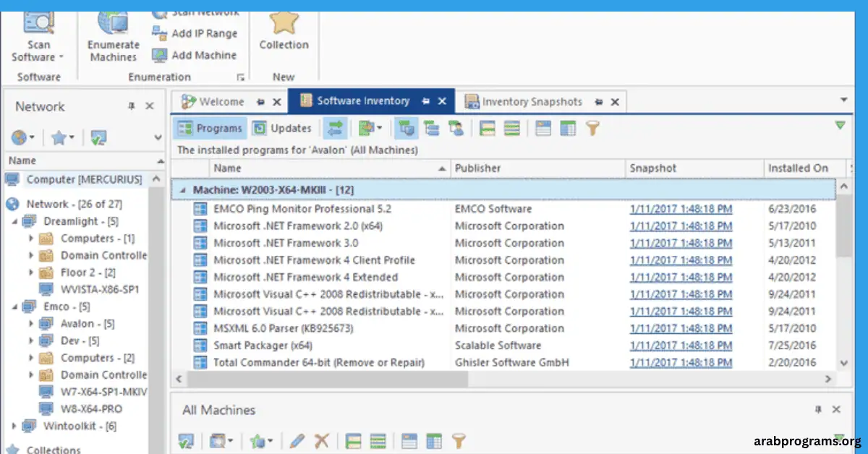Click the checkmark icon in All Machines toolbar

185,440
